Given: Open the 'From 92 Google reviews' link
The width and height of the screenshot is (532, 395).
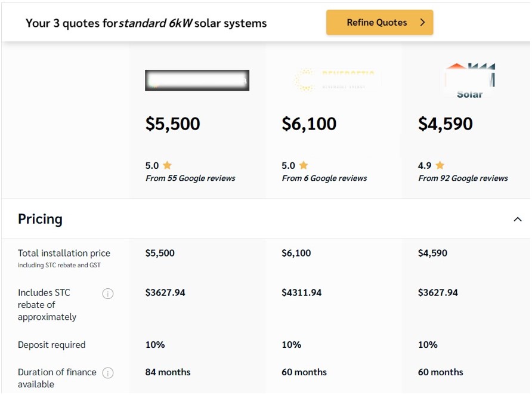Looking at the screenshot, I should tap(463, 178).
